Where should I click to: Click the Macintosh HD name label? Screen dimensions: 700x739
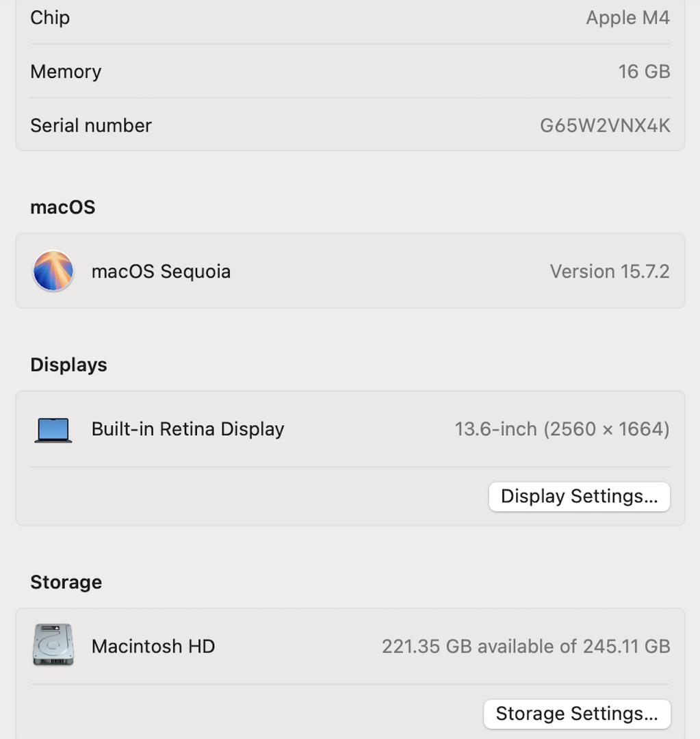click(x=153, y=646)
